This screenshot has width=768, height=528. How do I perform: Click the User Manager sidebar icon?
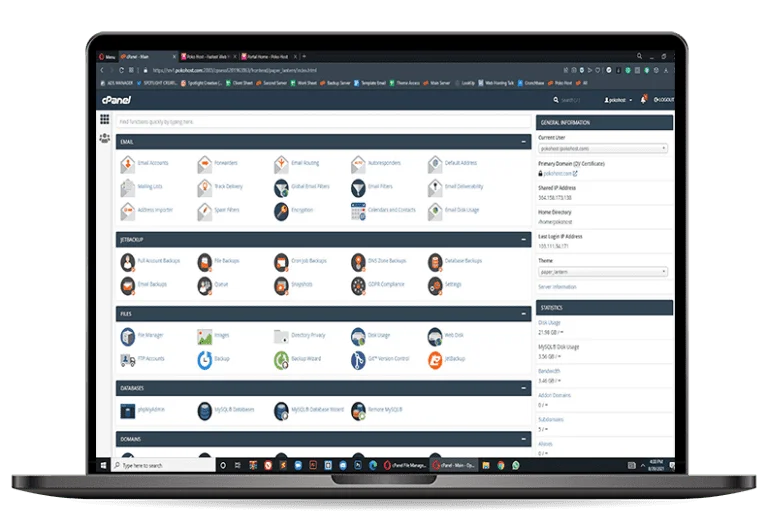104,138
